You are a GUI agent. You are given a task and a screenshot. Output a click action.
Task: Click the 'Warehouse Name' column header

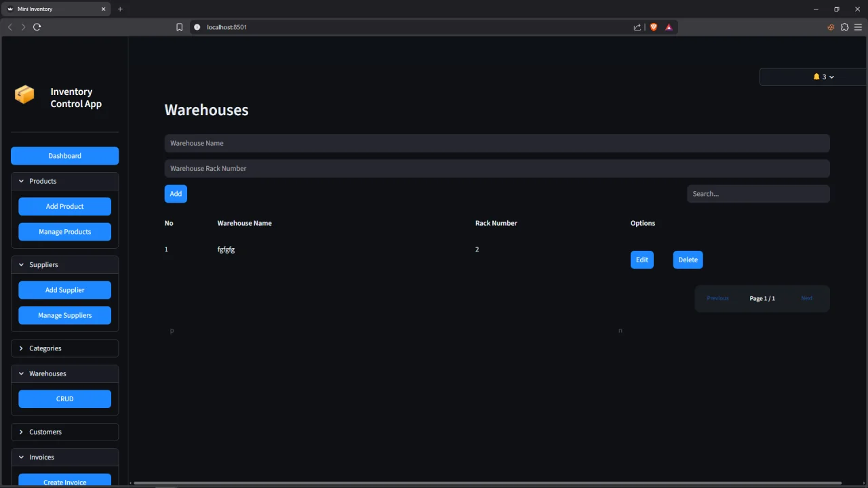coord(244,223)
